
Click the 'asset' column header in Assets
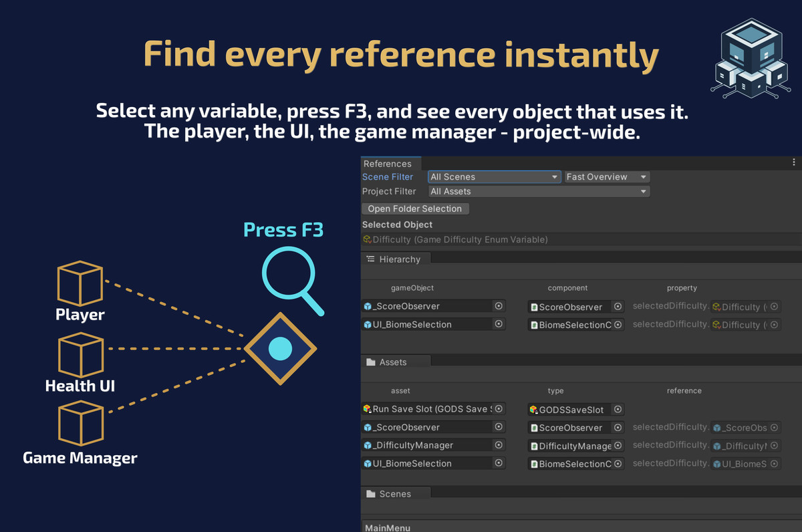(400, 391)
